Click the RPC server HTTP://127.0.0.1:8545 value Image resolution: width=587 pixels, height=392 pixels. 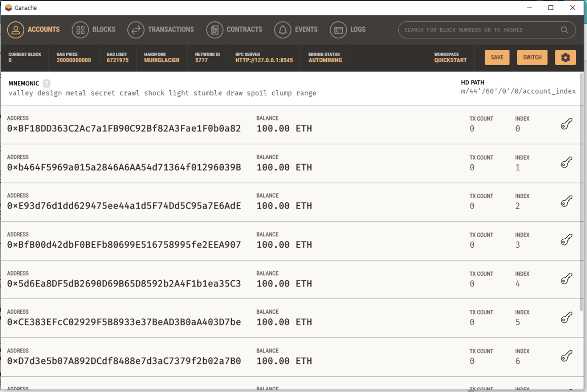[x=264, y=60]
